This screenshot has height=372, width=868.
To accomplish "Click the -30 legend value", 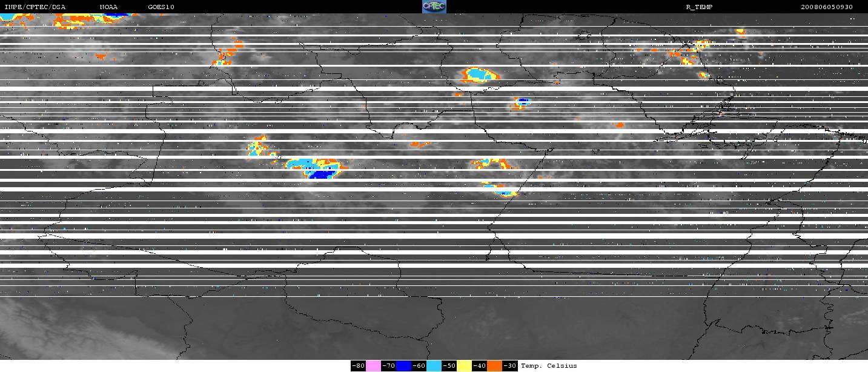I will tap(509, 366).
